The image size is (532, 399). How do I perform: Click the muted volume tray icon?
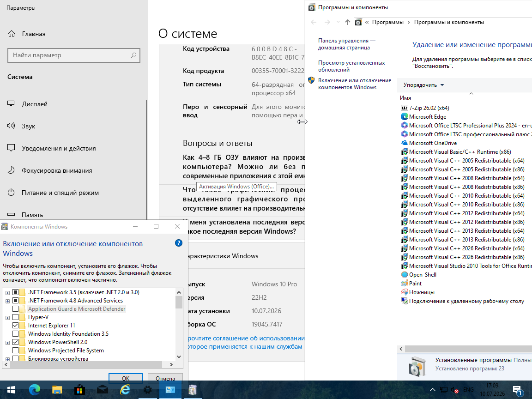coord(454,390)
